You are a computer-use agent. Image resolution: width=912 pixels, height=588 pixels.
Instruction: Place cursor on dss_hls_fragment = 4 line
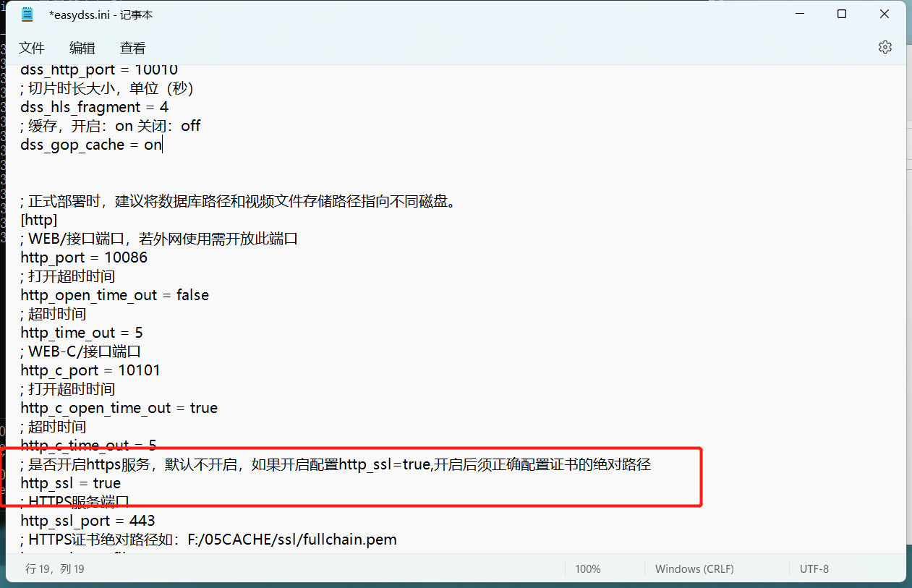coord(95,107)
